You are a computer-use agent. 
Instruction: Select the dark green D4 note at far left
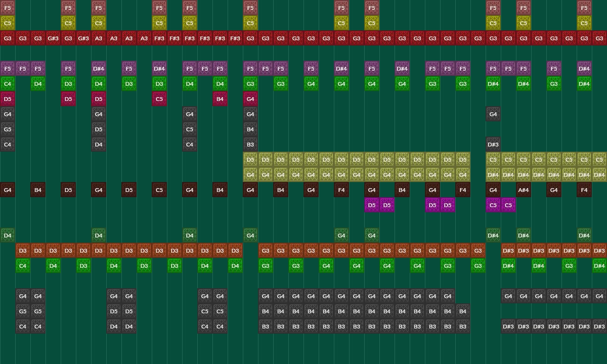point(8,236)
